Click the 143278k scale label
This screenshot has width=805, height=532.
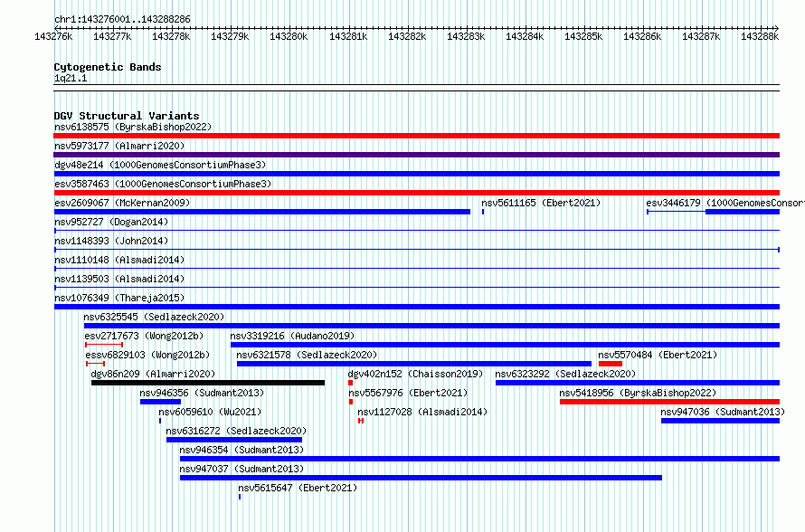coord(171,36)
